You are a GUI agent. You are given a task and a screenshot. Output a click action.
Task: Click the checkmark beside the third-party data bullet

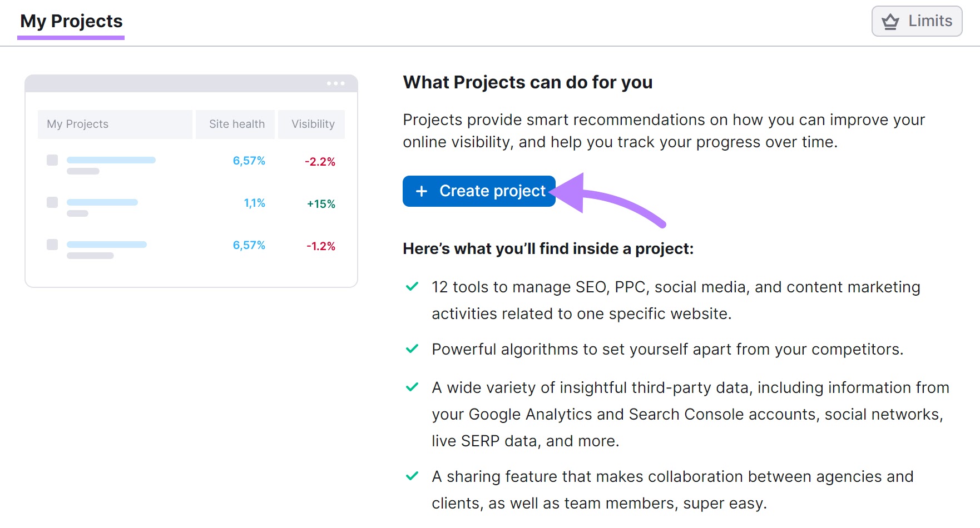(412, 387)
